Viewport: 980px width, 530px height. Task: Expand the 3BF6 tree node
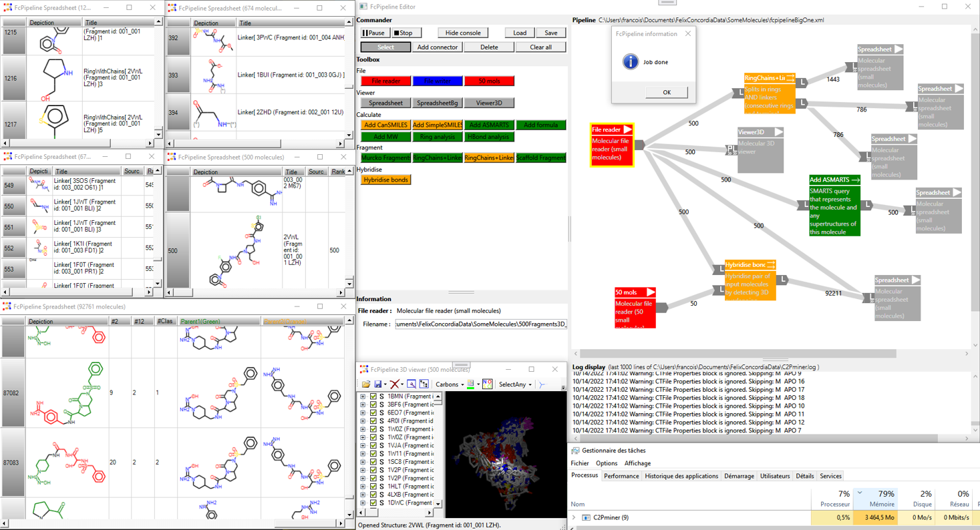tap(363, 405)
